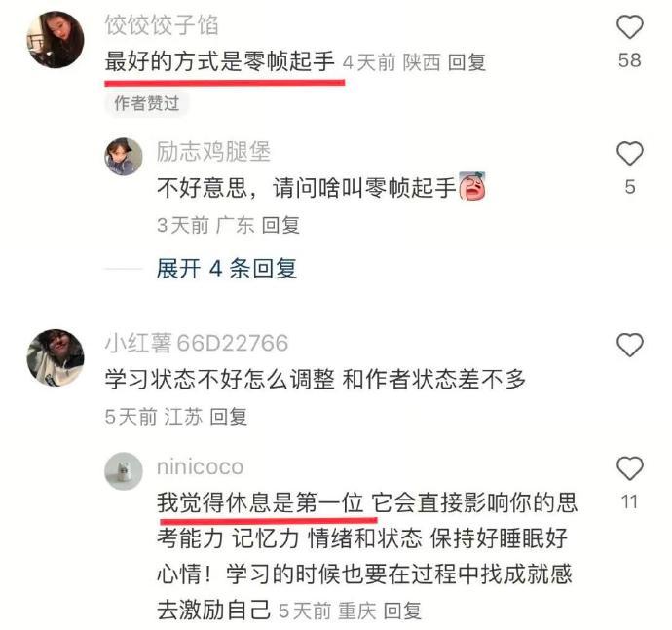This screenshot has width=672, height=630.
Task: Open 饺饺饺子馅's profile avatar
Action: coord(56,39)
